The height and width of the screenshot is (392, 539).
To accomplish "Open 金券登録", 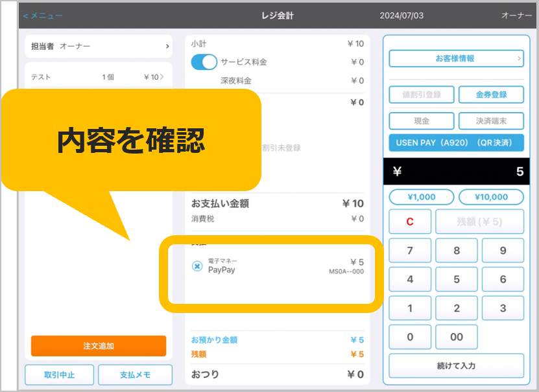I will 491,95.
